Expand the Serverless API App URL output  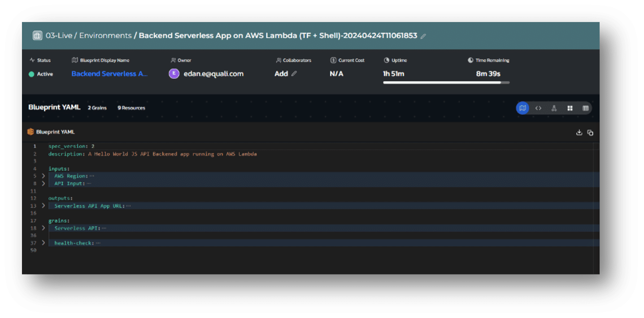(44, 206)
